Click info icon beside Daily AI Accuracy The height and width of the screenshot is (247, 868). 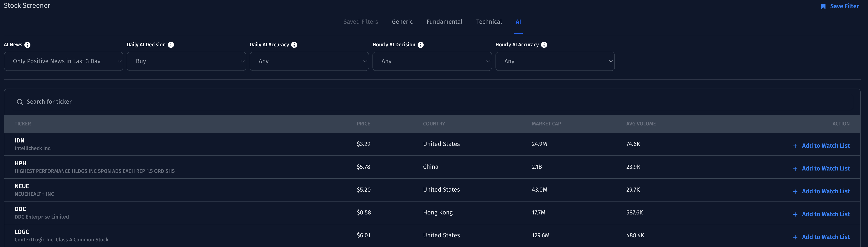[x=294, y=45]
